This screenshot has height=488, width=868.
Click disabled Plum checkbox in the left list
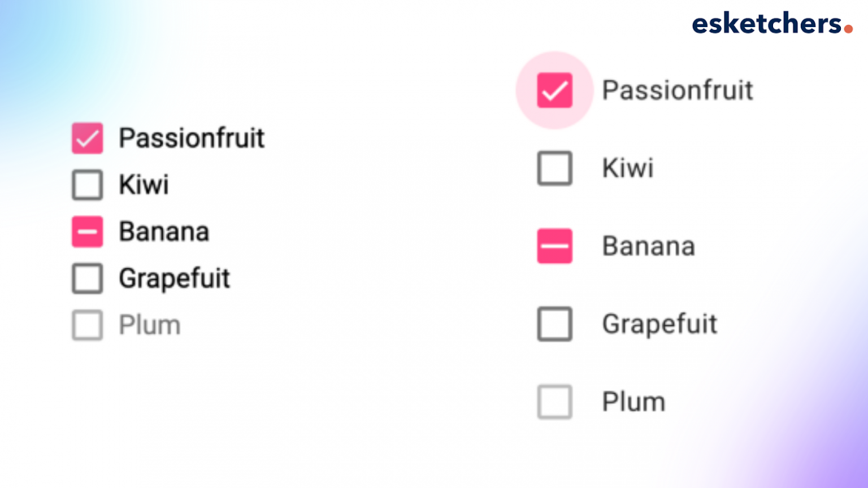pyautogui.click(x=87, y=325)
